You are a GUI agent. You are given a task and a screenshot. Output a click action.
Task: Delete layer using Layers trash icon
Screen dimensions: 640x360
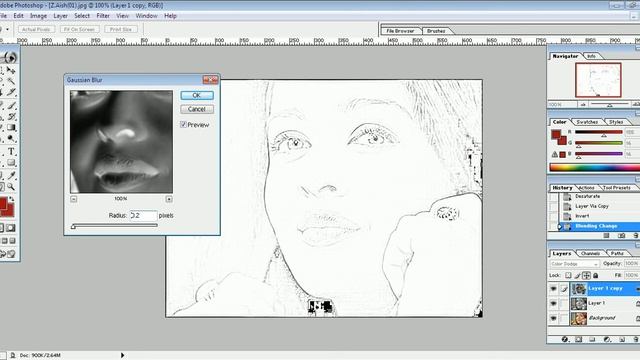(636, 339)
